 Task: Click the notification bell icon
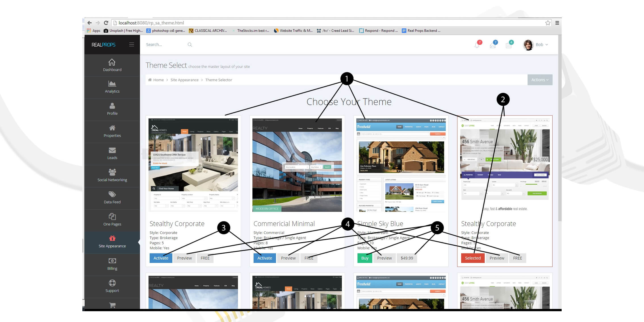477,45
